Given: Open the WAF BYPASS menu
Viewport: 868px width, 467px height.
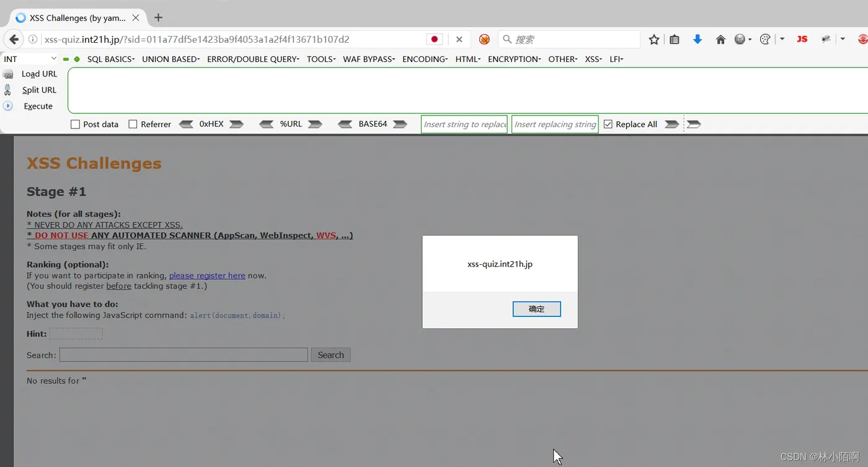Looking at the screenshot, I should coord(369,59).
